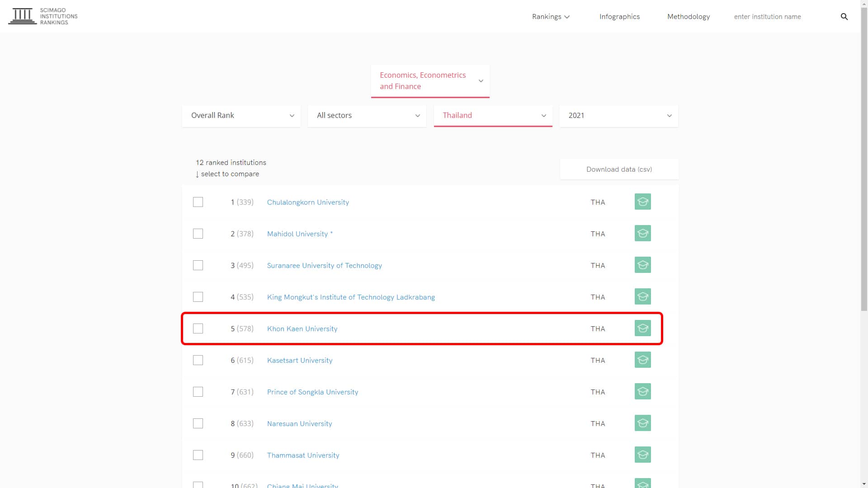Select the Prince of Songkla University checkbox
The image size is (868, 488).
point(198,392)
